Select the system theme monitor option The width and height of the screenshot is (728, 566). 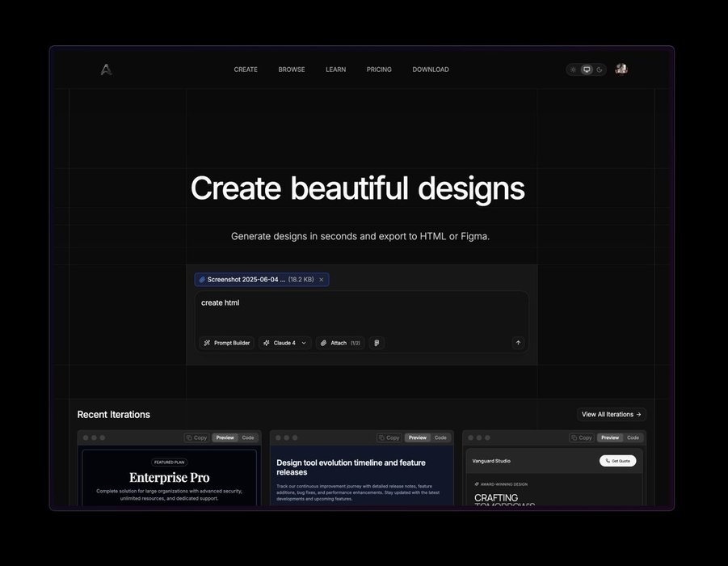tap(587, 70)
